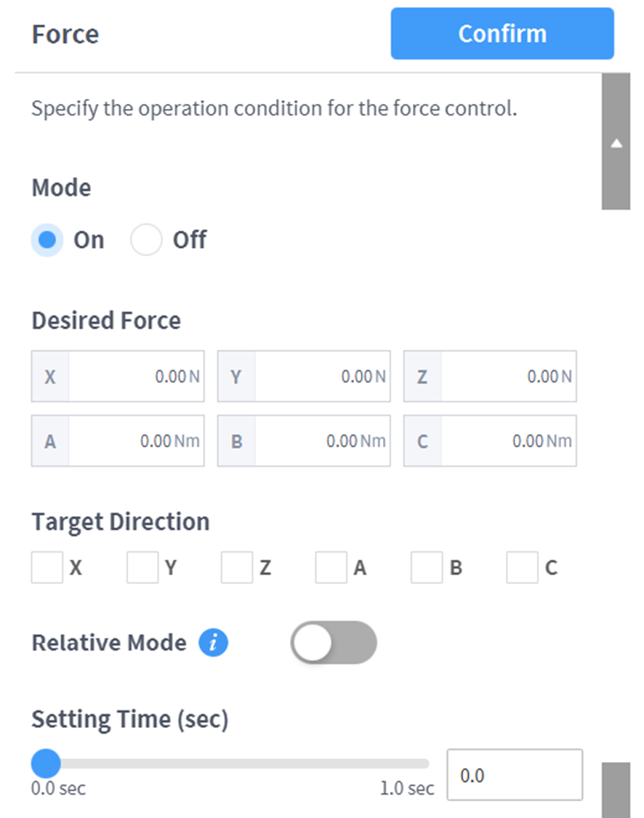
Task: Check the Y target direction box
Action: click(142, 568)
